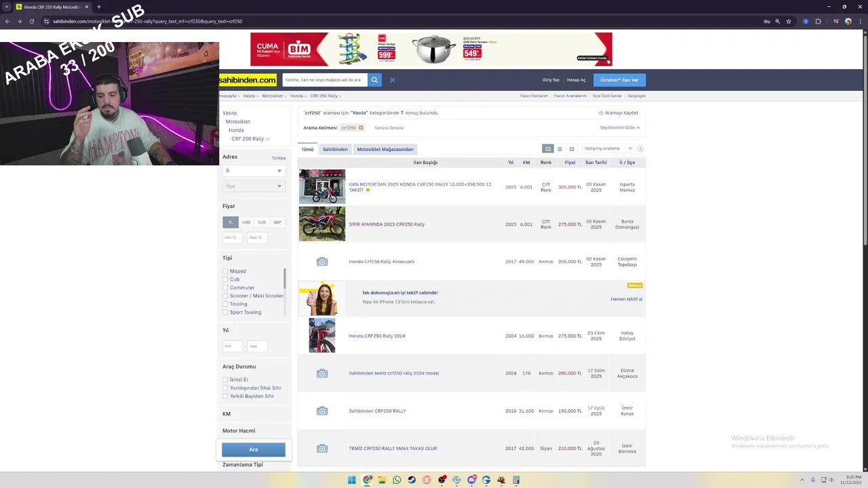The image size is (868, 488).
Task: Click the Chrome zoom magnifier icon
Action: pos(778,21)
